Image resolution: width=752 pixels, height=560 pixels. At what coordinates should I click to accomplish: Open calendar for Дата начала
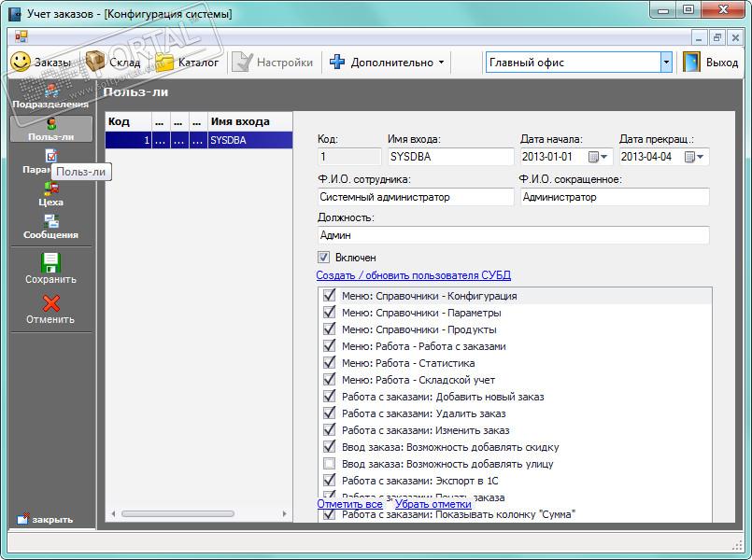pyautogui.click(x=598, y=157)
